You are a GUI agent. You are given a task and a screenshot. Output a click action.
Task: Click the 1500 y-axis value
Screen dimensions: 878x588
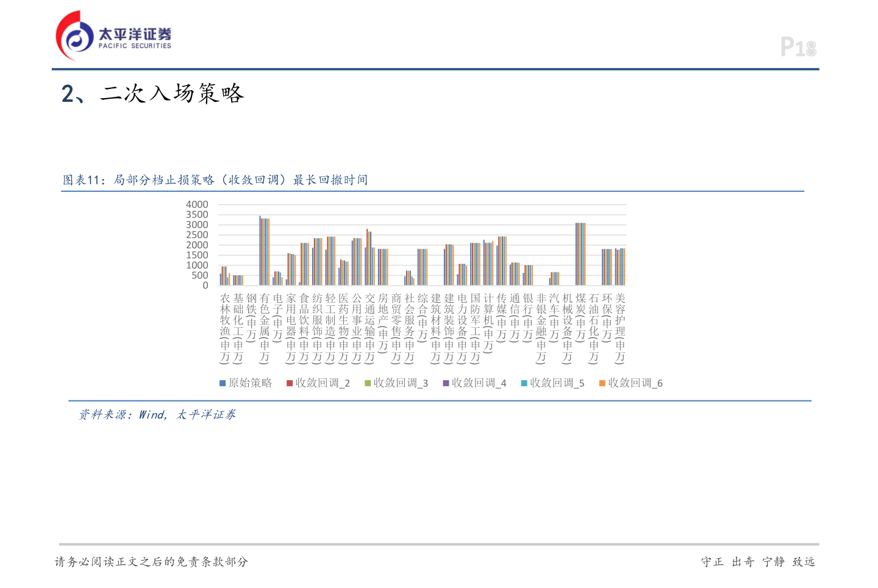[x=197, y=255]
